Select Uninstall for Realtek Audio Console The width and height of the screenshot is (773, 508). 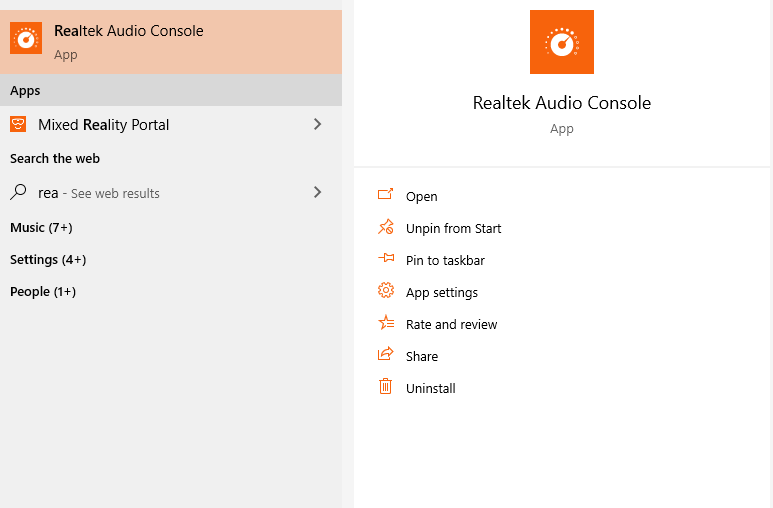pyautogui.click(x=430, y=388)
